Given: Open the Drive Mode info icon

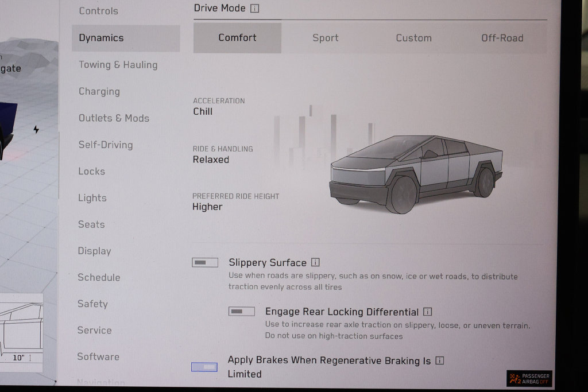Looking at the screenshot, I should tap(254, 8).
